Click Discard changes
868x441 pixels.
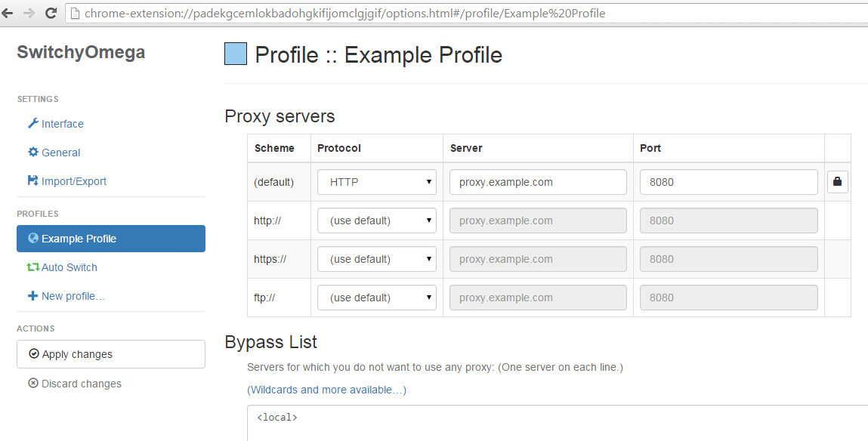75,384
